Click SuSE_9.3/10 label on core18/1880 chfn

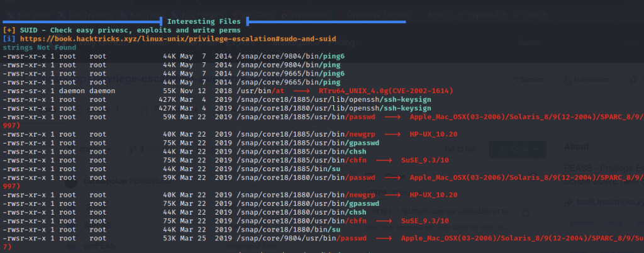(x=425, y=222)
